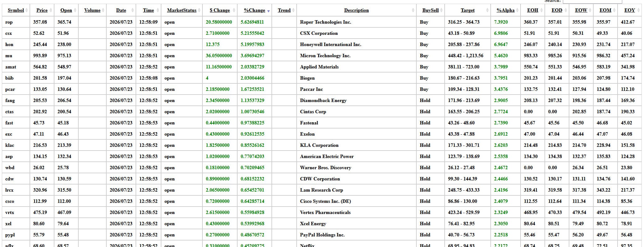Screen dimensions: 644x247
Task: Click the 'Micron Technology Inc.' description
Action: (325, 56)
